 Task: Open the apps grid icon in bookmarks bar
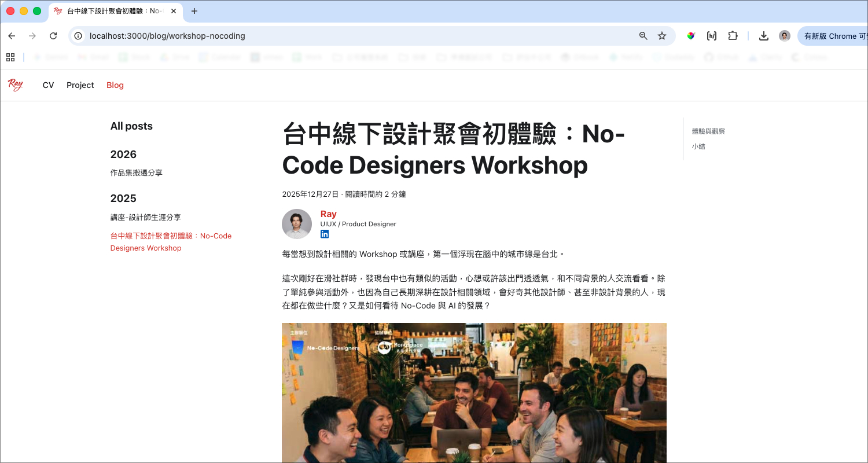click(x=10, y=57)
